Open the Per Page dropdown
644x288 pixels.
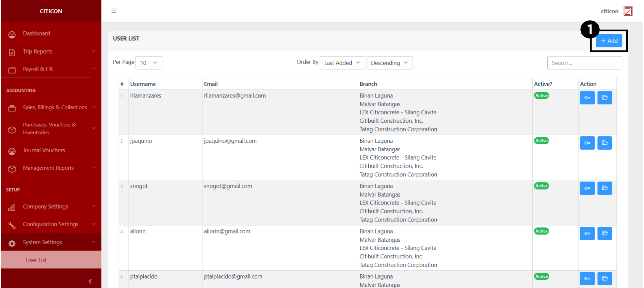[149, 63]
